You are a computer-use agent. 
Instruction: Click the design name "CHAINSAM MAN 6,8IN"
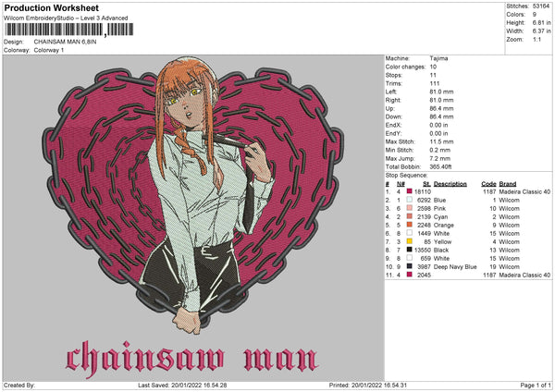pos(65,42)
